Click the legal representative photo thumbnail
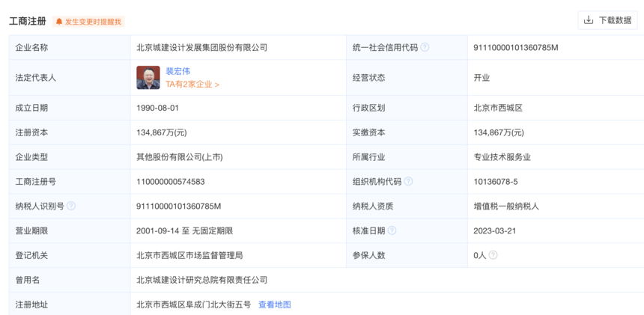This screenshot has height=315, width=644. click(x=148, y=78)
